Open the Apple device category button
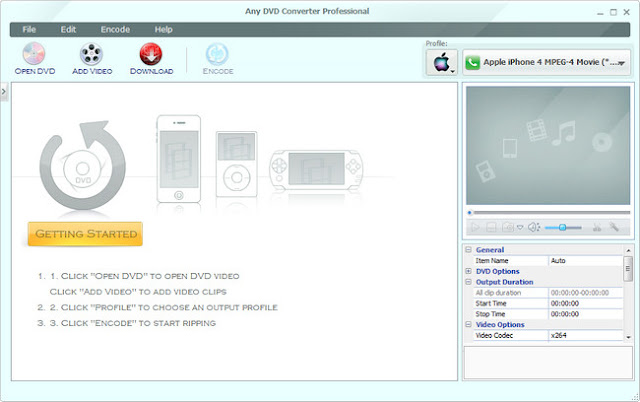Viewport: 640px width, 402px height. point(442,62)
